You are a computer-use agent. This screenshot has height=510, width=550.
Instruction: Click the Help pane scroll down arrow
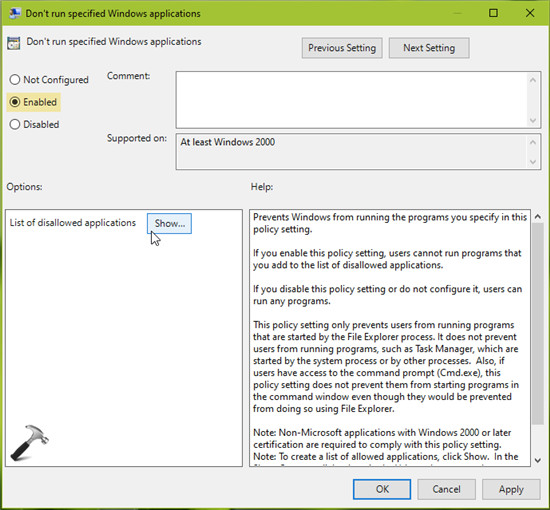pos(537,460)
